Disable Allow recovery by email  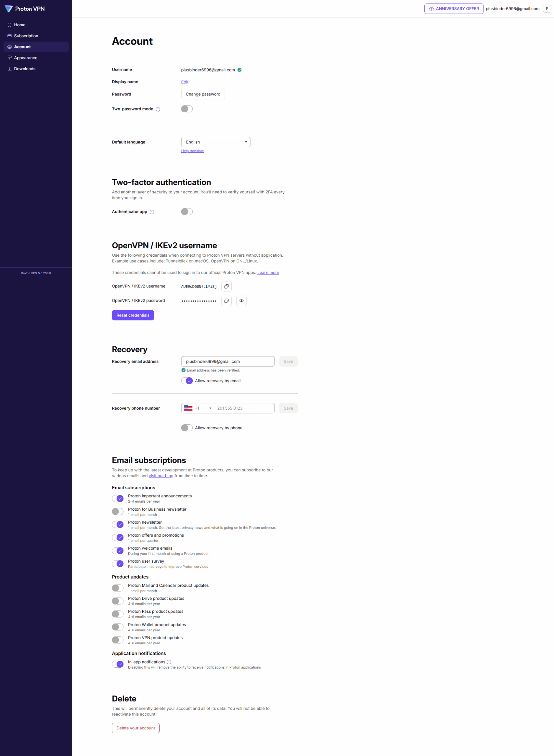[x=187, y=381]
